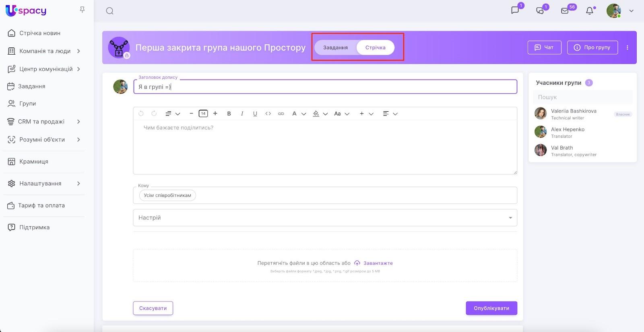Open the group's three-dot more menu
The width and height of the screenshot is (644, 332).
627,47
